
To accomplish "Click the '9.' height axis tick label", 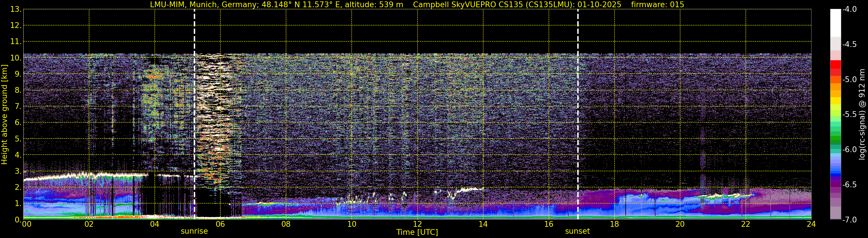I will point(18,74).
